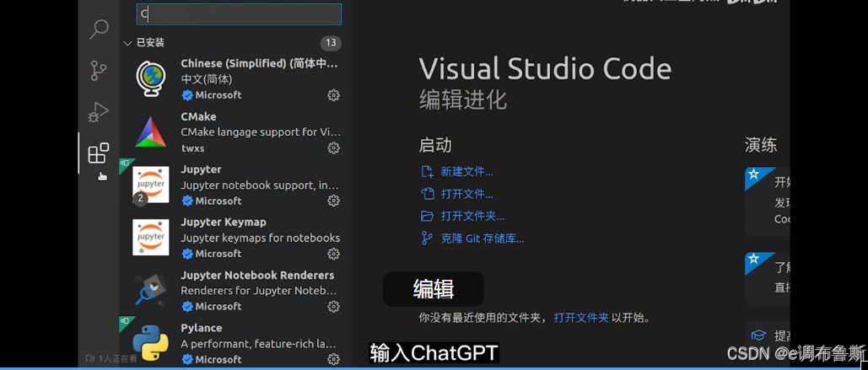Click the 演练 section heading
Viewport: 868px width, 370px height.
point(761,146)
